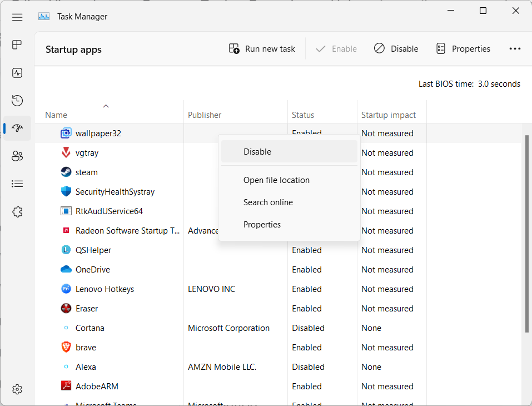
Task: Open the Details page list icon
Action: click(x=17, y=184)
